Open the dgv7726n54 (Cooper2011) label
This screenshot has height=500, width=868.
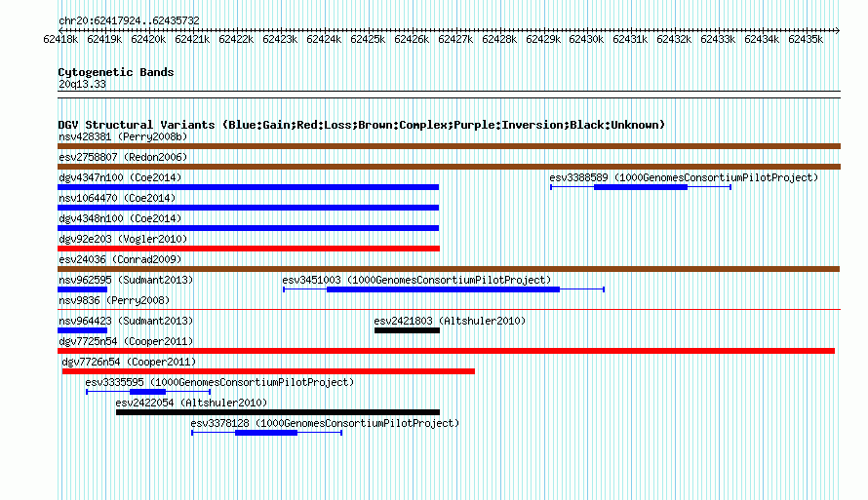(x=129, y=362)
